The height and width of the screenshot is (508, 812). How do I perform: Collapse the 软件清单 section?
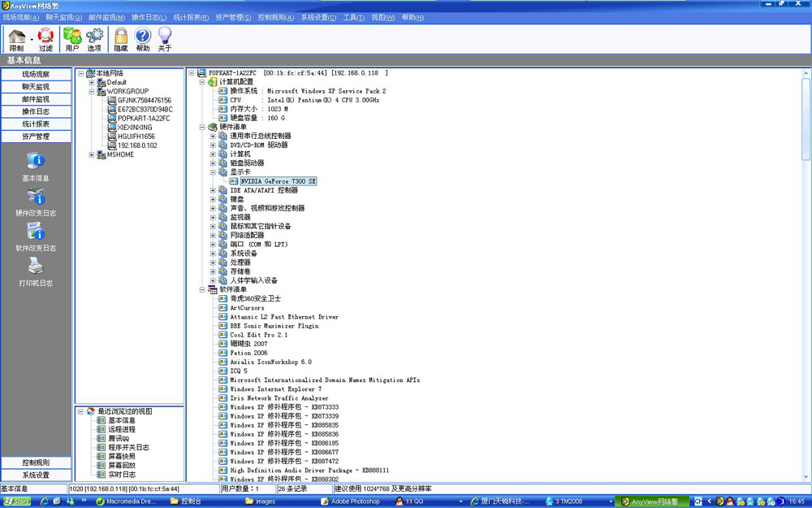(202, 290)
